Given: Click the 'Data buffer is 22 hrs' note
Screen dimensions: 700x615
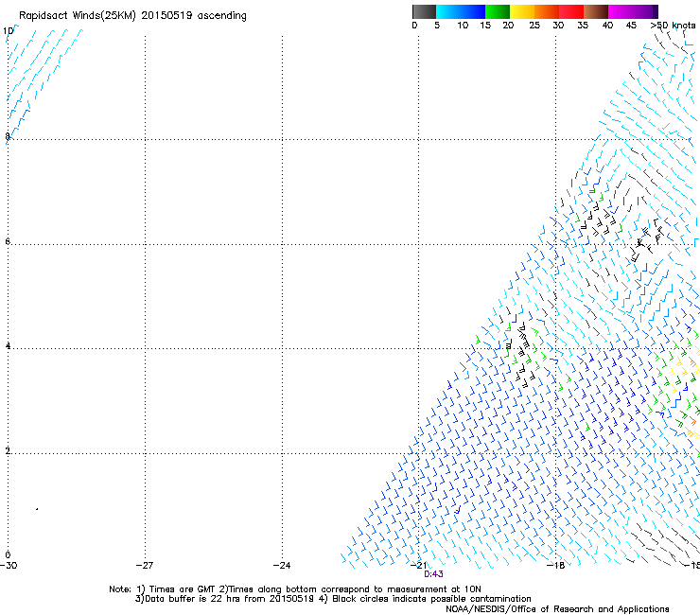Looking at the screenshot, I should click(x=193, y=599).
